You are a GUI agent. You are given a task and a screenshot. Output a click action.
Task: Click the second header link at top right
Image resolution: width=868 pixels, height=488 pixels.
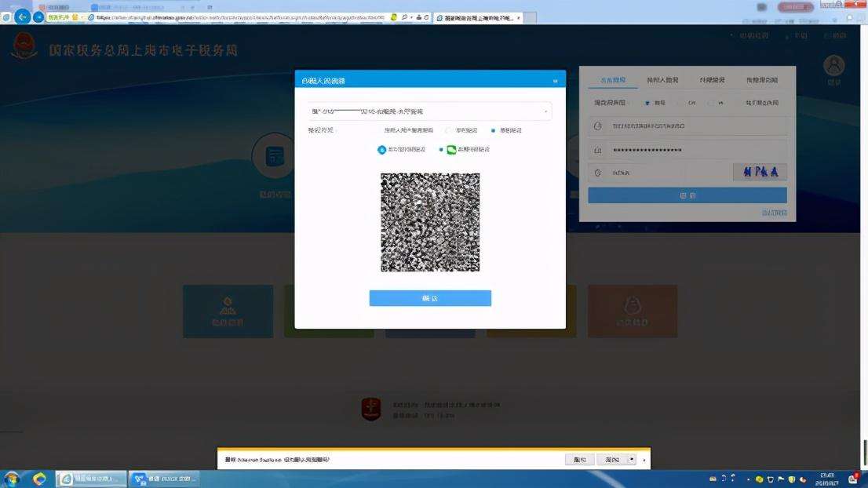(x=801, y=36)
